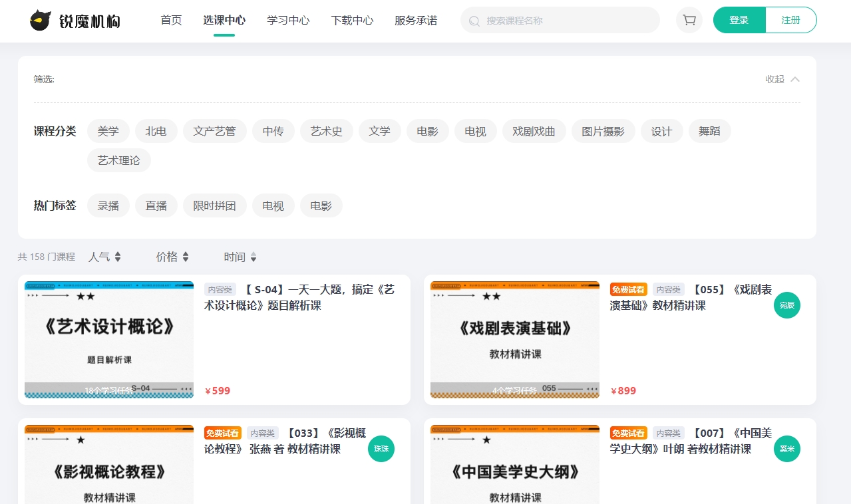The width and height of the screenshot is (851, 504).
Task: Open the 【007】中国美学史大纲 course title
Action: click(691, 441)
